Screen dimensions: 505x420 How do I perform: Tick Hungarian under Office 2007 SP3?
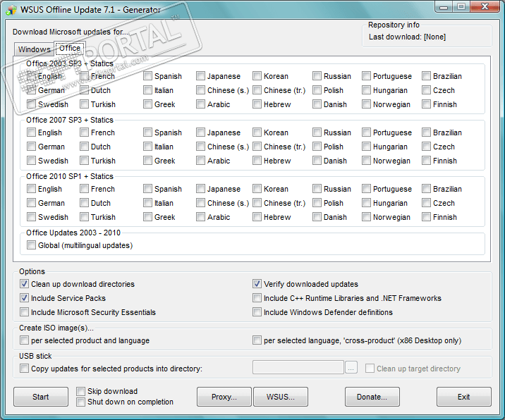[366, 147]
